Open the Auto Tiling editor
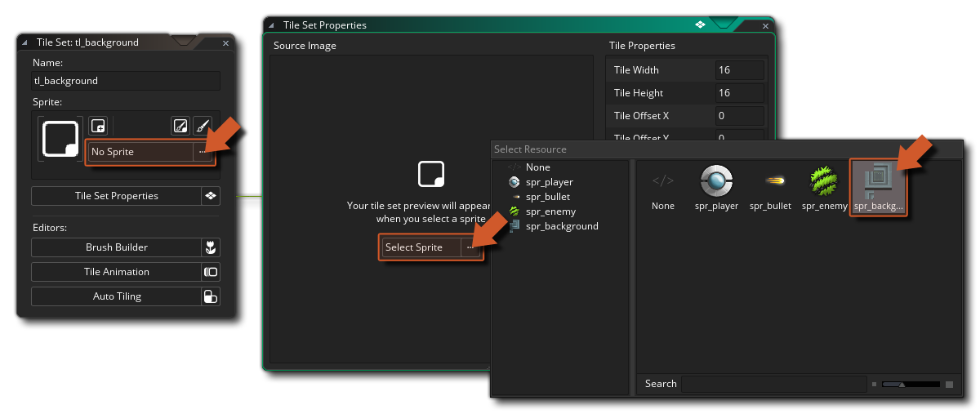The image size is (980, 414). tap(116, 296)
